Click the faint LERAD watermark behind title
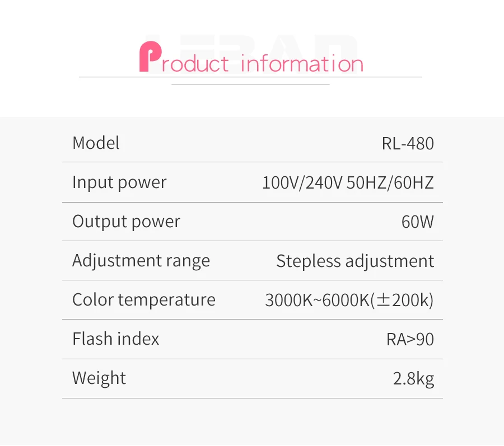This screenshot has width=504, height=446. tap(251, 53)
